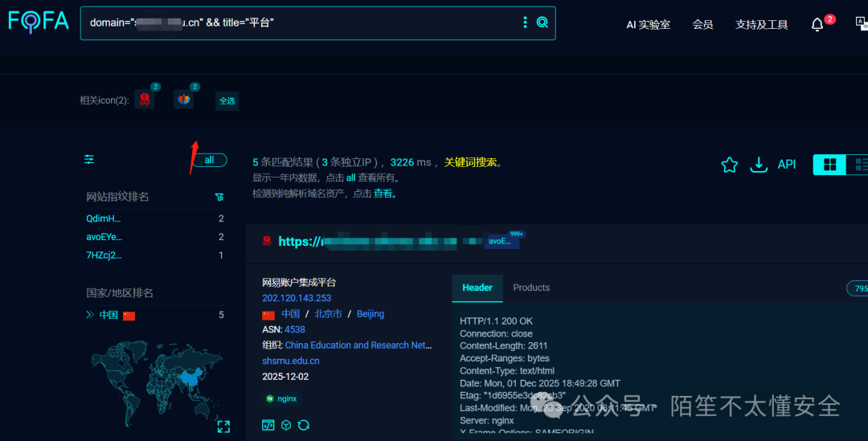Click the all link to view all data
This screenshot has height=441, width=868.
click(350, 178)
